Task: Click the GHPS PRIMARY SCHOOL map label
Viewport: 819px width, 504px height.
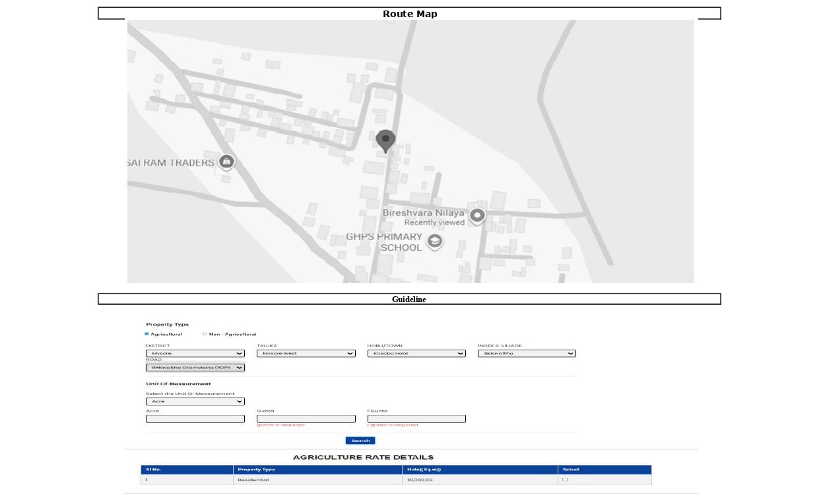Action: 384,242
